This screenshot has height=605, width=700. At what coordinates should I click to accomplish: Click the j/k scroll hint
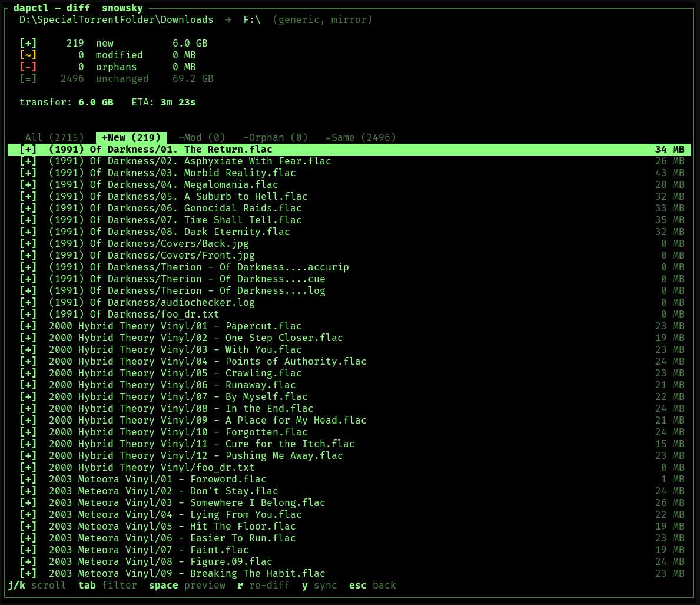[37, 586]
